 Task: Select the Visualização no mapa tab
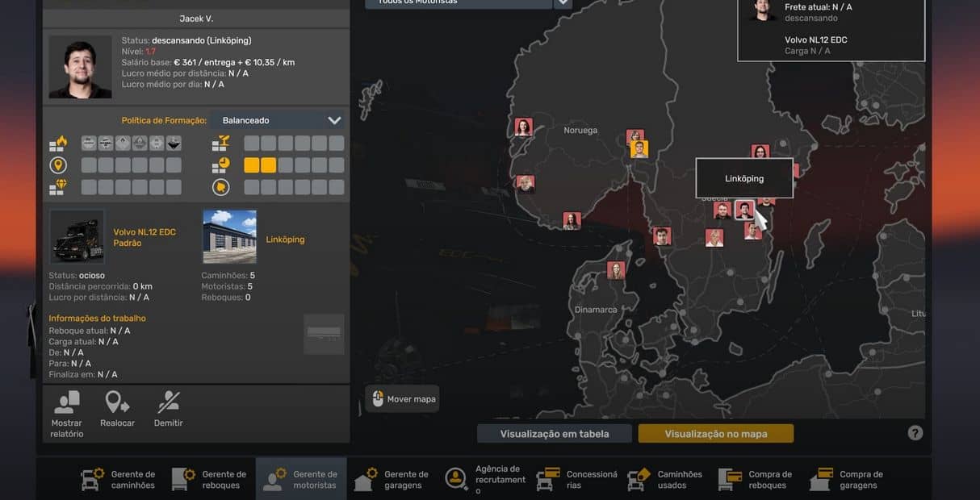pos(715,434)
